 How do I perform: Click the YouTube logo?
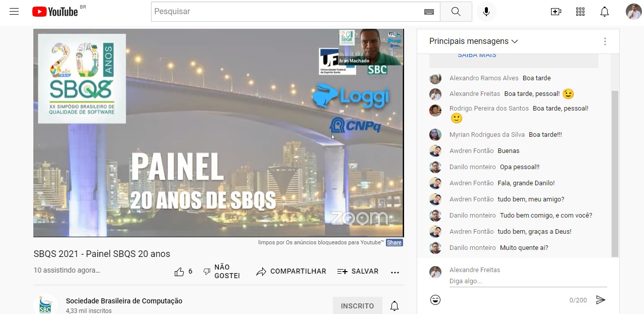[x=55, y=12]
